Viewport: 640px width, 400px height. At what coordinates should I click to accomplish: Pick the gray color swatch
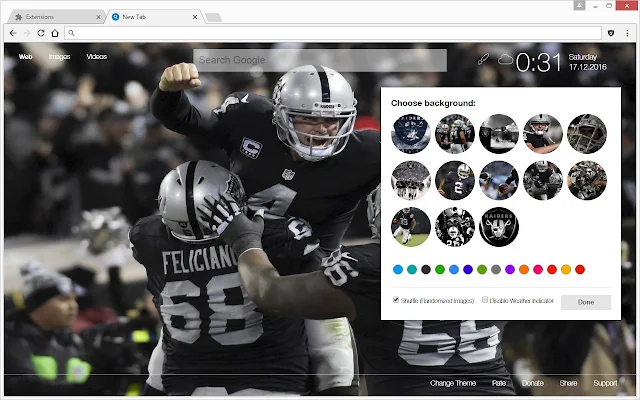[496, 269]
